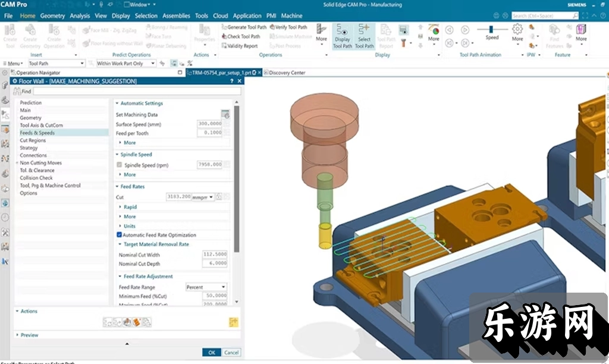Viewport: 609px width, 364px height.
Task: Click the OK button
Action: pyautogui.click(x=212, y=352)
